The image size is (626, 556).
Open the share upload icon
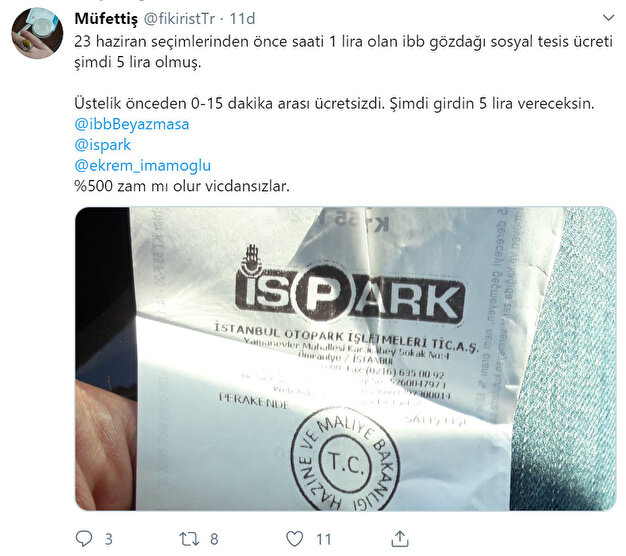(400, 539)
